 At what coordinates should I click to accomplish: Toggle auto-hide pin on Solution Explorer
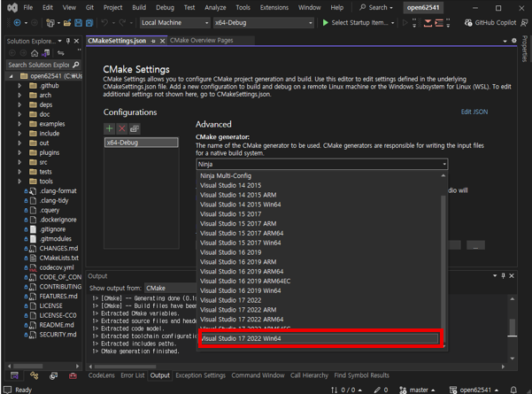[x=67, y=41]
